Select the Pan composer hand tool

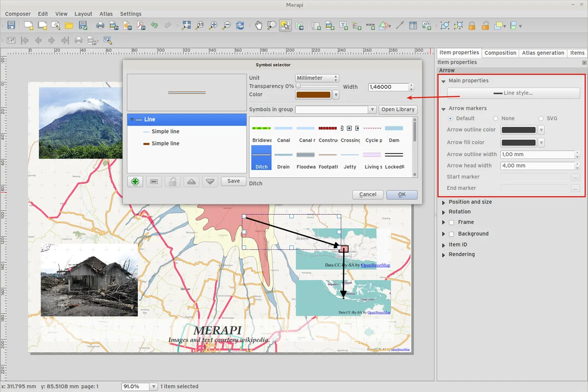click(258, 25)
